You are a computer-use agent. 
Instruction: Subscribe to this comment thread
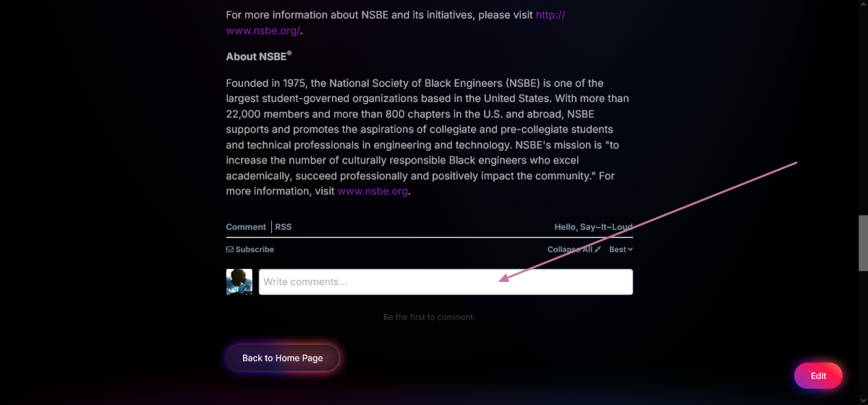[250, 250]
